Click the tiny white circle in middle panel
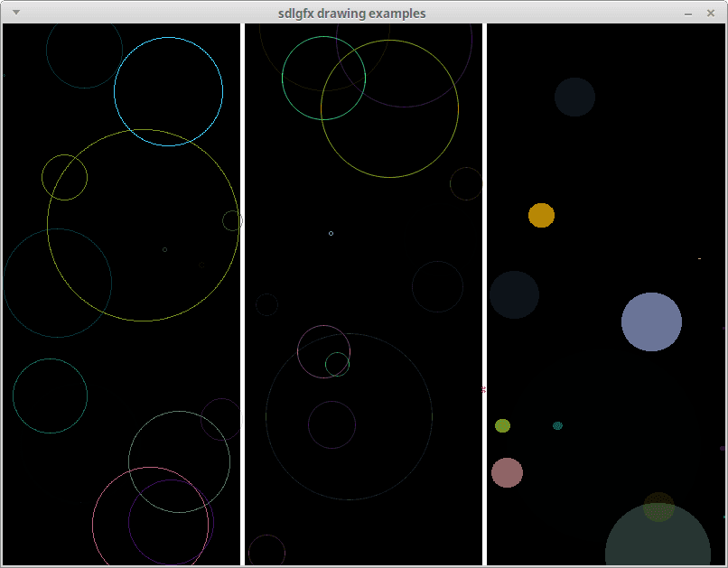The height and width of the screenshot is (568, 728). point(331,233)
